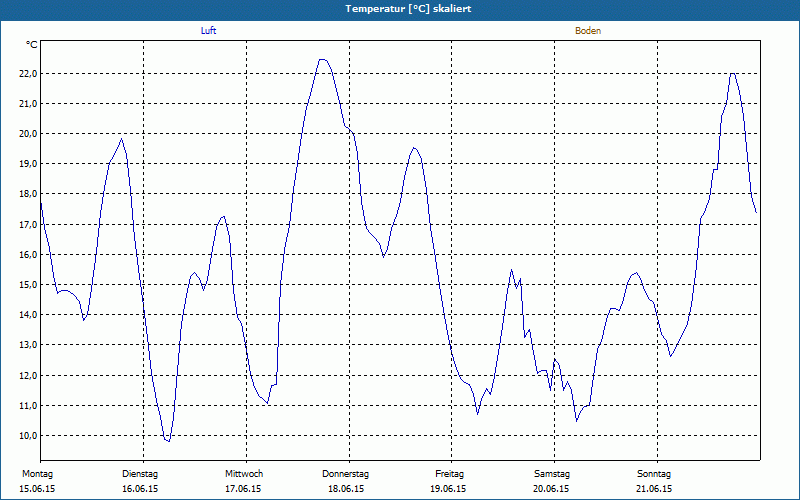Click the 'Mittwoch' day label

[244, 474]
